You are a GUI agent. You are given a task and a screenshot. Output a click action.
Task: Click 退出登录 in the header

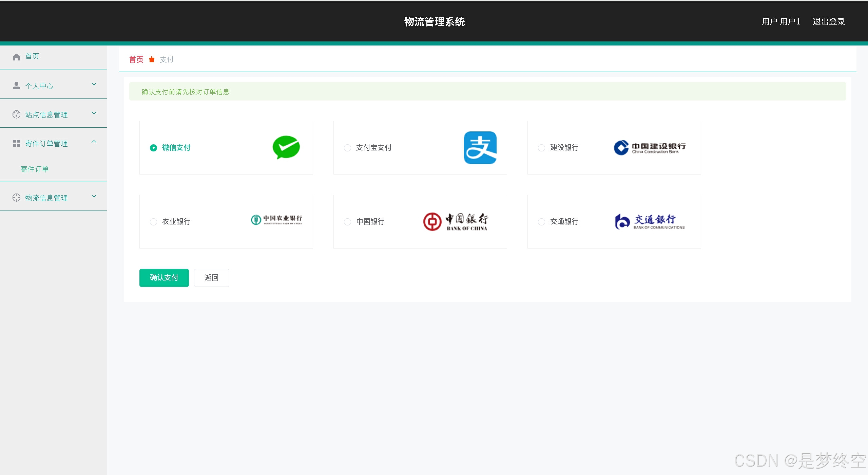coord(828,22)
